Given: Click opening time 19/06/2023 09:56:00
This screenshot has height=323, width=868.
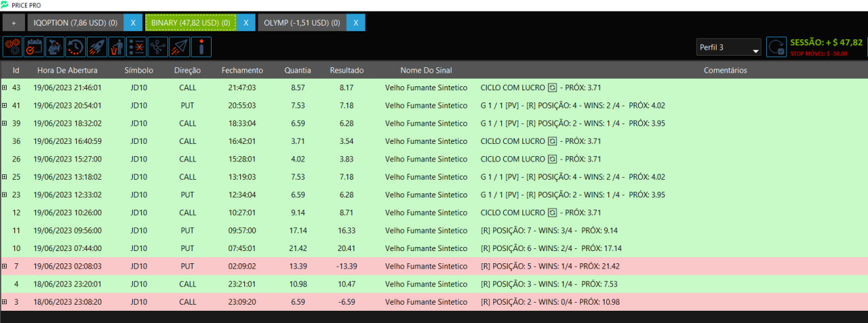Looking at the screenshot, I should coord(67,231).
